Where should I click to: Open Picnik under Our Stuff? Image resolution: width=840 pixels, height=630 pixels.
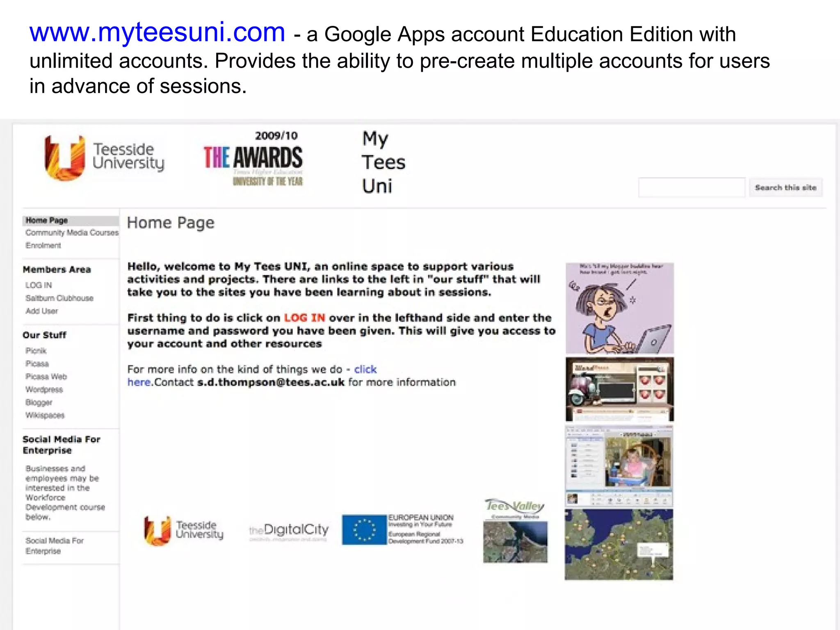[x=36, y=351]
